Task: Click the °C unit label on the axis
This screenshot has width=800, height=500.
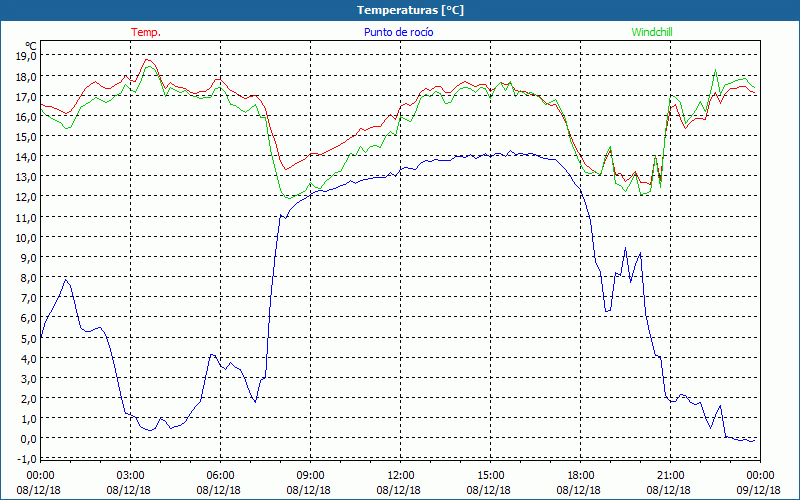Action: 31,46
